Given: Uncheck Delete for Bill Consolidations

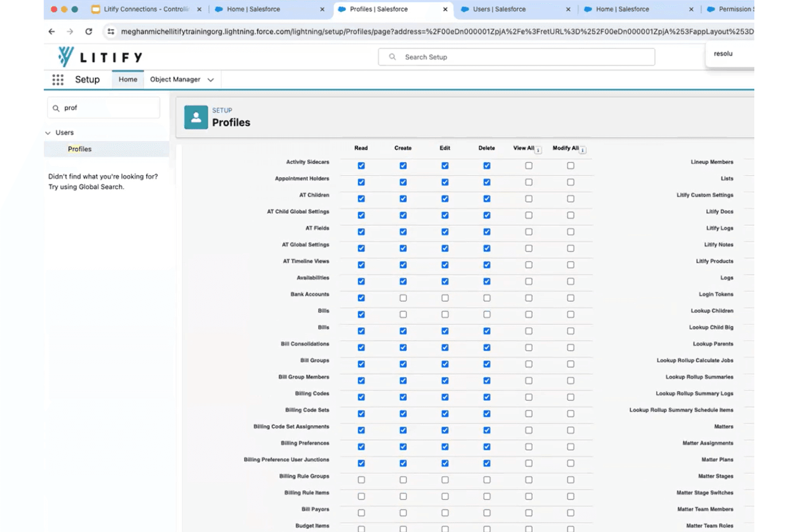Looking at the screenshot, I should 487,348.
